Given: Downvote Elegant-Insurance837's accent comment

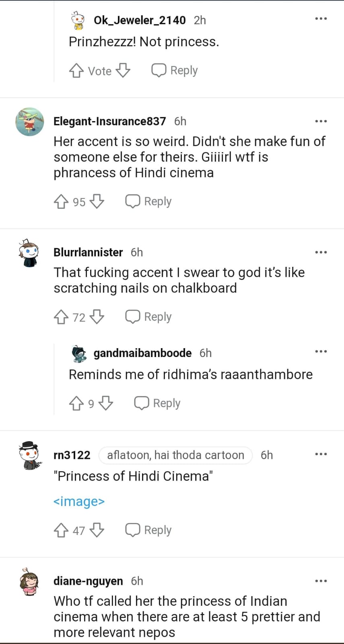Looking at the screenshot, I should click(x=97, y=201).
